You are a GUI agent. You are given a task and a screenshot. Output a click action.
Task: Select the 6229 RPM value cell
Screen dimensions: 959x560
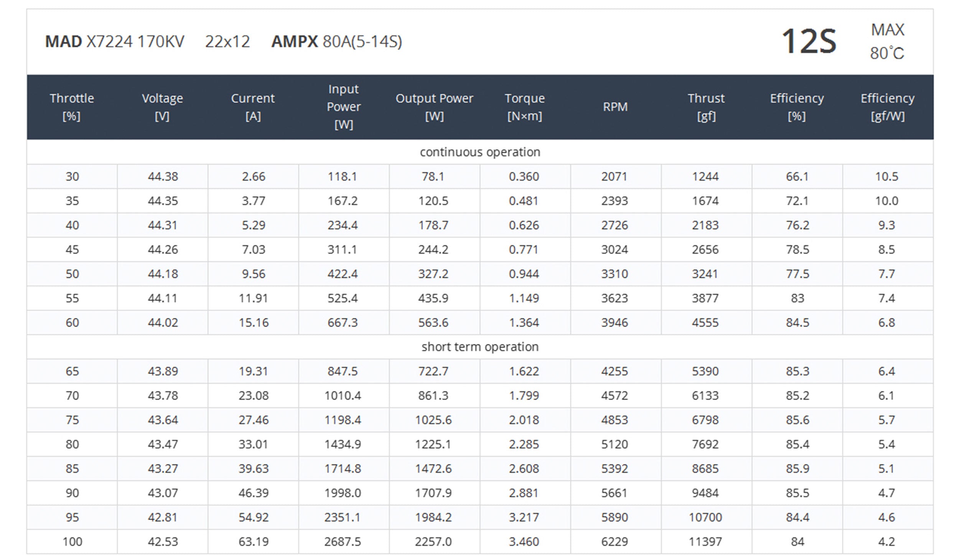[x=615, y=542]
